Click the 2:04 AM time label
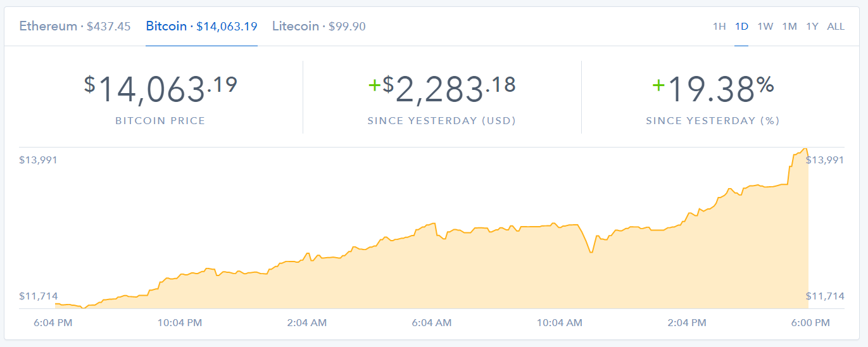 tap(307, 323)
